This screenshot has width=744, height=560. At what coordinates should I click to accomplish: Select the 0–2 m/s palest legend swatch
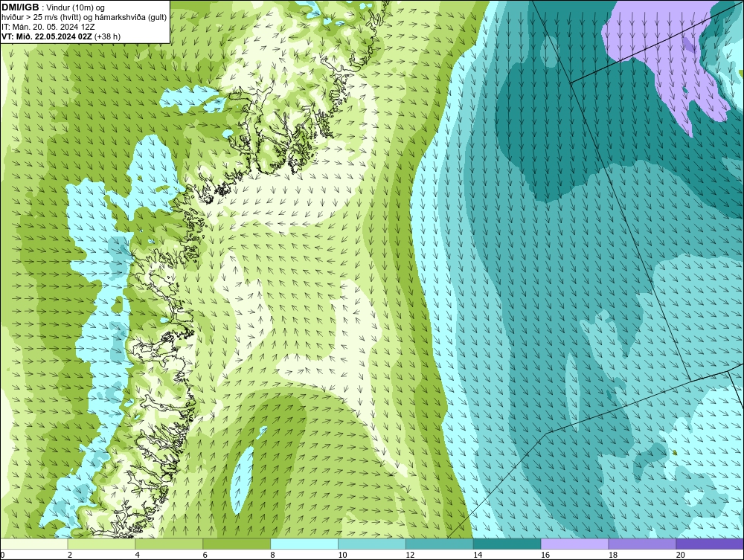(x=34, y=544)
